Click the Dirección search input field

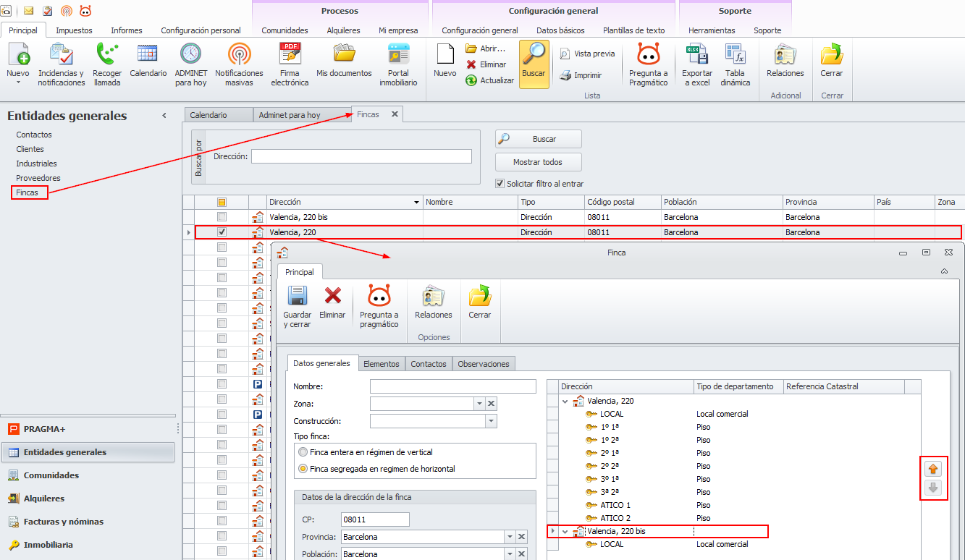pyautogui.click(x=361, y=156)
